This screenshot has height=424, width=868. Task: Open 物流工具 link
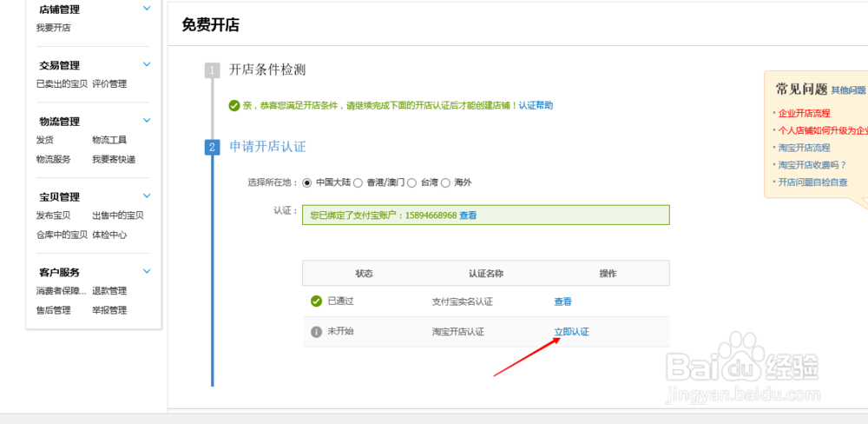109,140
